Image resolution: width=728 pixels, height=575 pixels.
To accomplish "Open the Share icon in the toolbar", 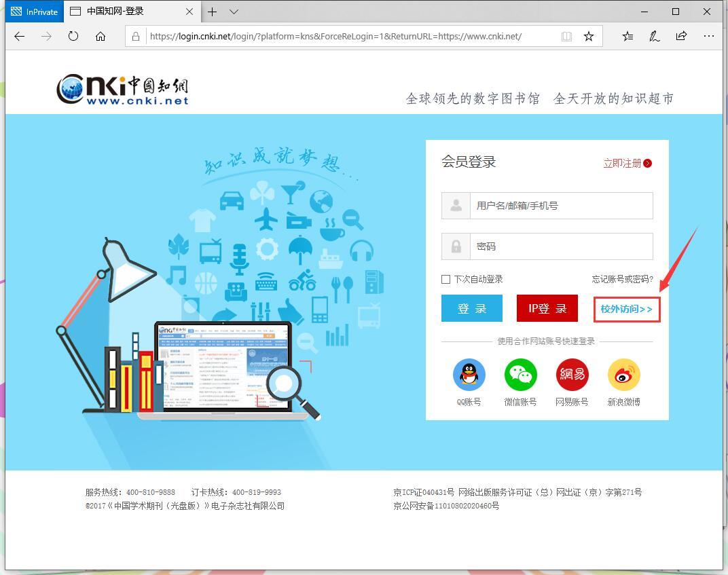I will 681,36.
